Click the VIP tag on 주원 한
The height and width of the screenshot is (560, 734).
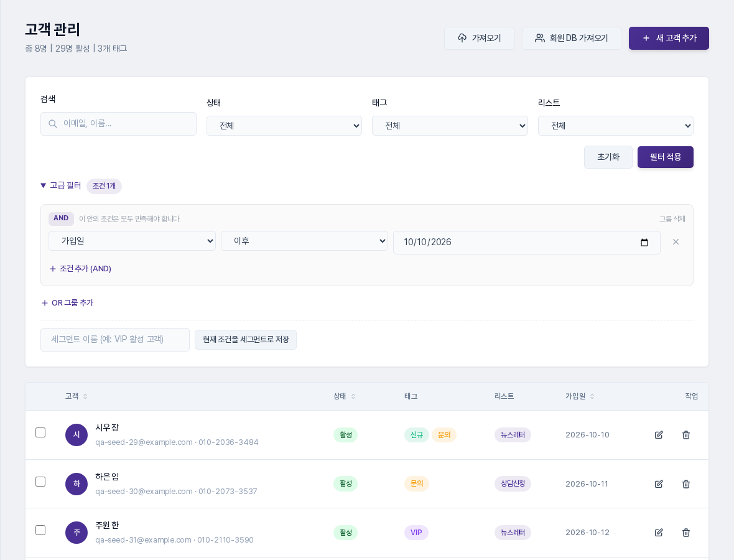[416, 533]
